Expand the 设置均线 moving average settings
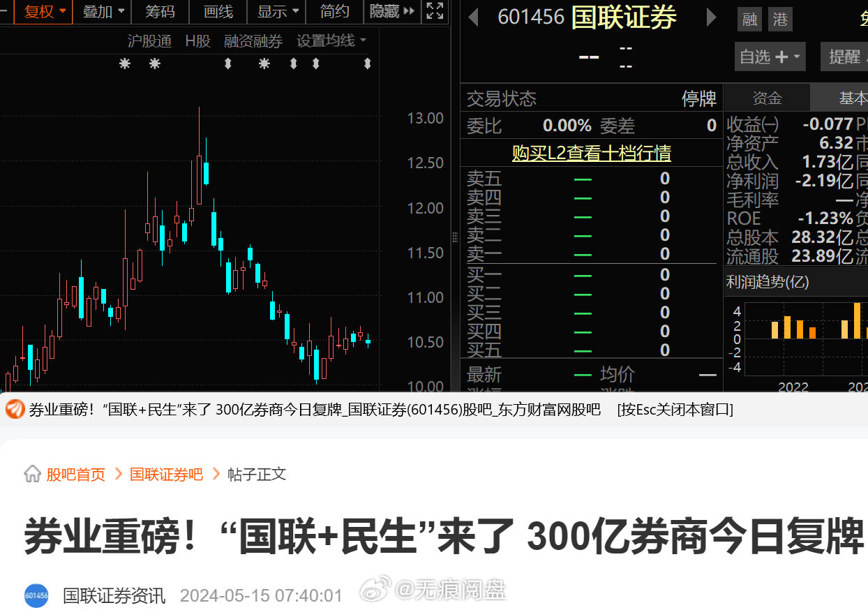868x610 pixels. 331,41
